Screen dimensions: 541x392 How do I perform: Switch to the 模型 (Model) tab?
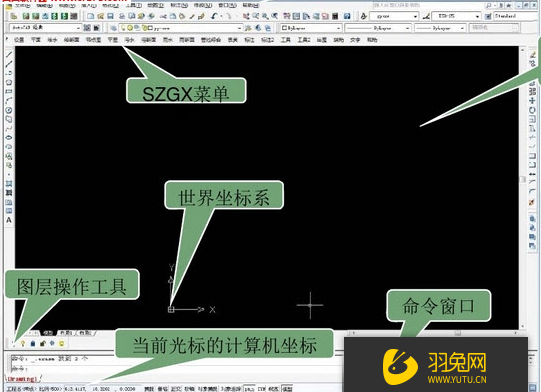pos(48,333)
